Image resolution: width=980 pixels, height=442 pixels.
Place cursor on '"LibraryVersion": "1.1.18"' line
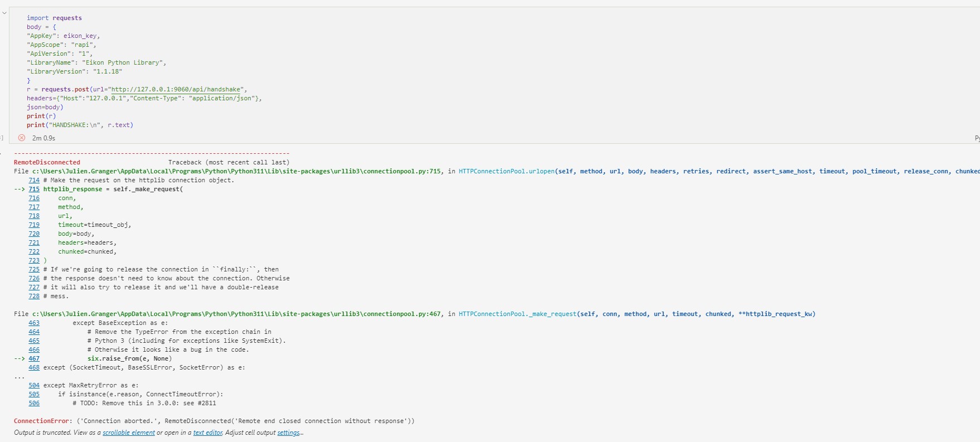coord(74,71)
